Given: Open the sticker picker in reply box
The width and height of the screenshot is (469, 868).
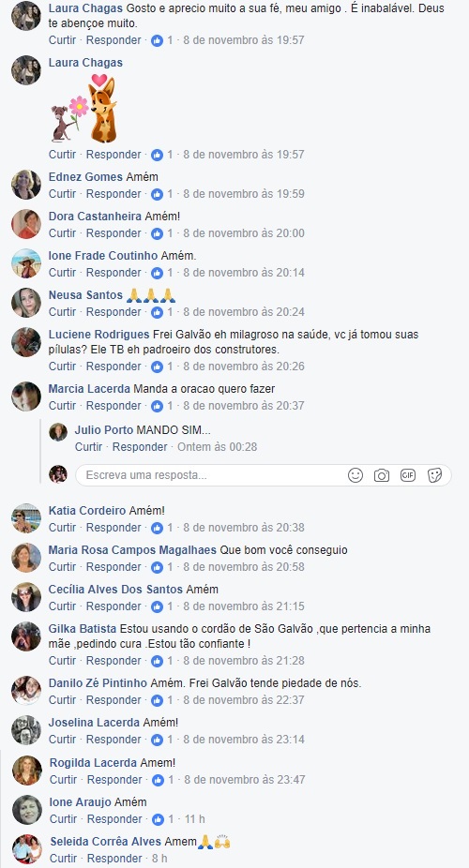Looking at the screenshot, I should (434, 475).
